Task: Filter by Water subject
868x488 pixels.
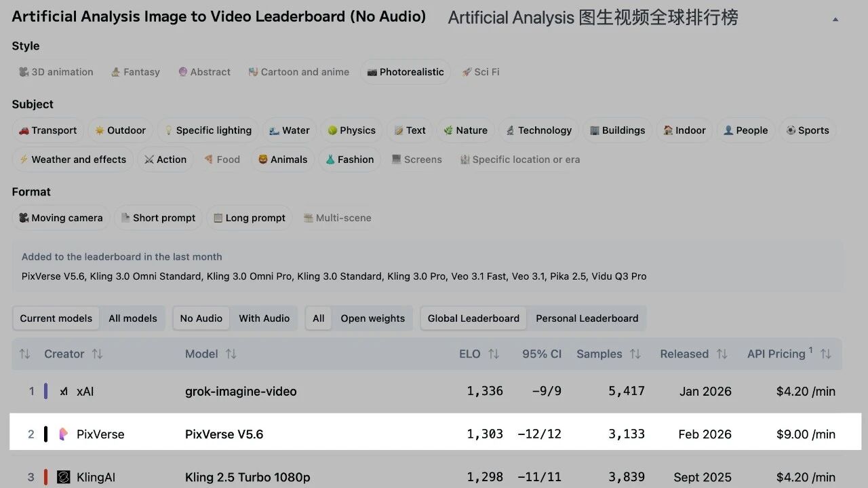Action: coord(289,130)
